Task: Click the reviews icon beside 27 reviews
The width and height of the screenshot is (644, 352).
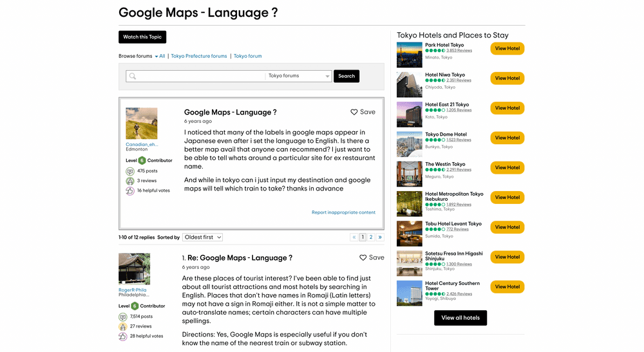Action: pyautogui.click(x=123, y=326)
